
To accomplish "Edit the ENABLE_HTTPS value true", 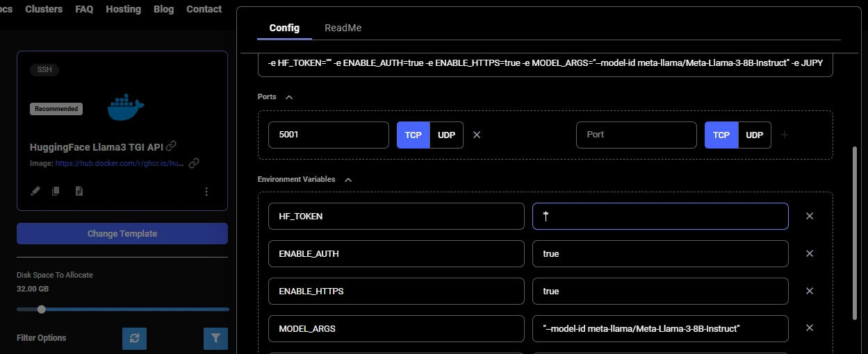I will pyautogui.click(x=660, y=291).
